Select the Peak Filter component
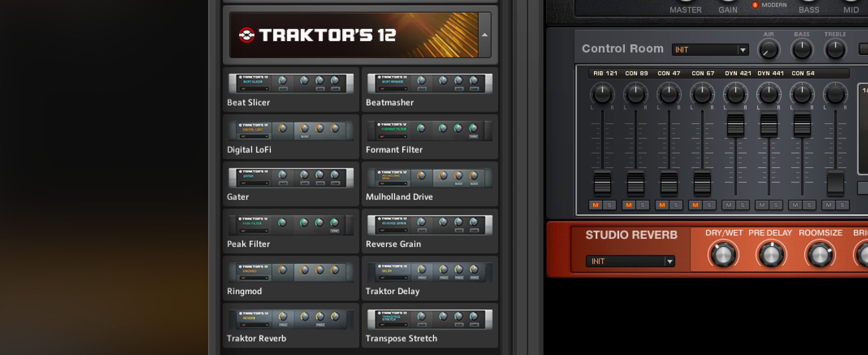This screenshot has width=868, height=355. 291,231
